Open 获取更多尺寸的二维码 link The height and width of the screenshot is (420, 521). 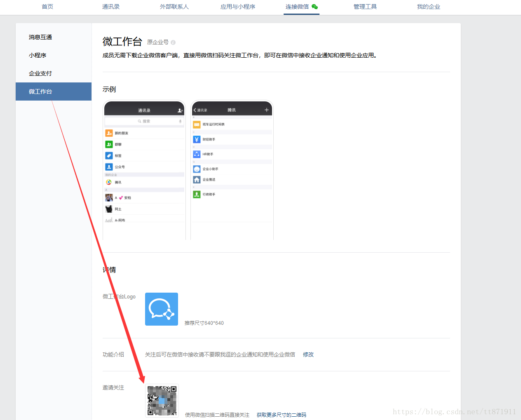coord(282,415)
